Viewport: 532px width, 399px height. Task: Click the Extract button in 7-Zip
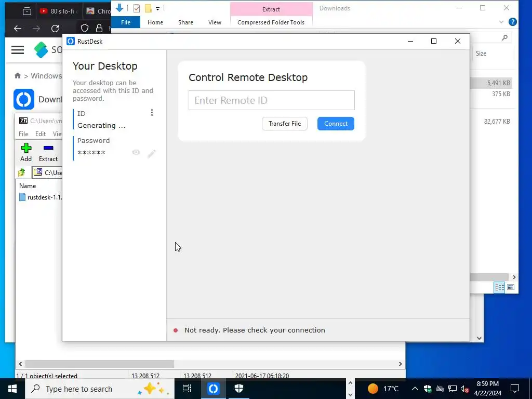pyautogui.click(x=48, y=152)
